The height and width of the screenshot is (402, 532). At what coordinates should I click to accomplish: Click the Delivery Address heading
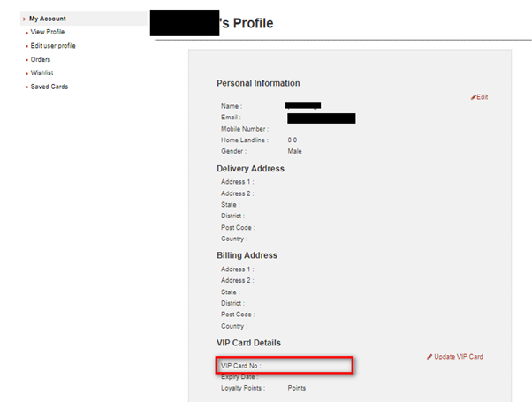(x=250, y=169)
